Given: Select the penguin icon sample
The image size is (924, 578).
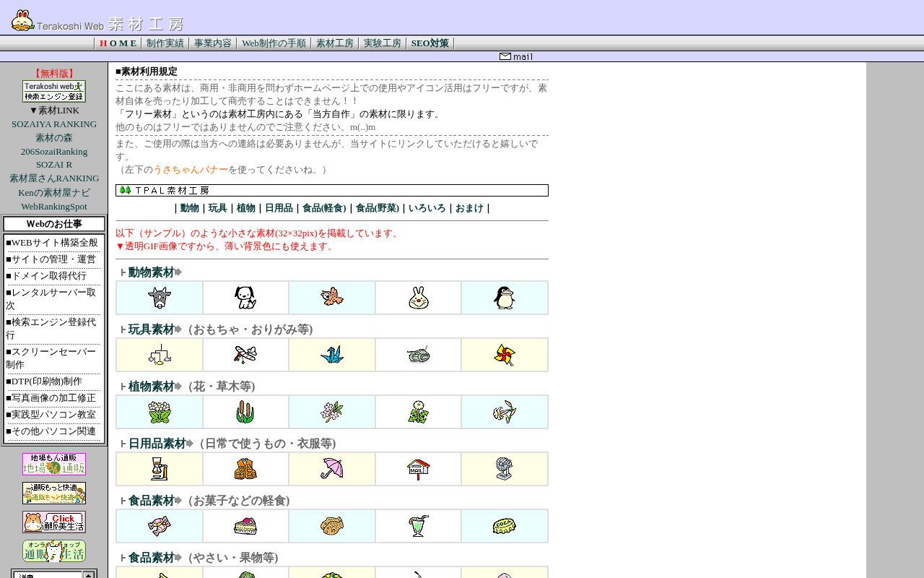Looking at the screenshot, I should click(505, 298).
